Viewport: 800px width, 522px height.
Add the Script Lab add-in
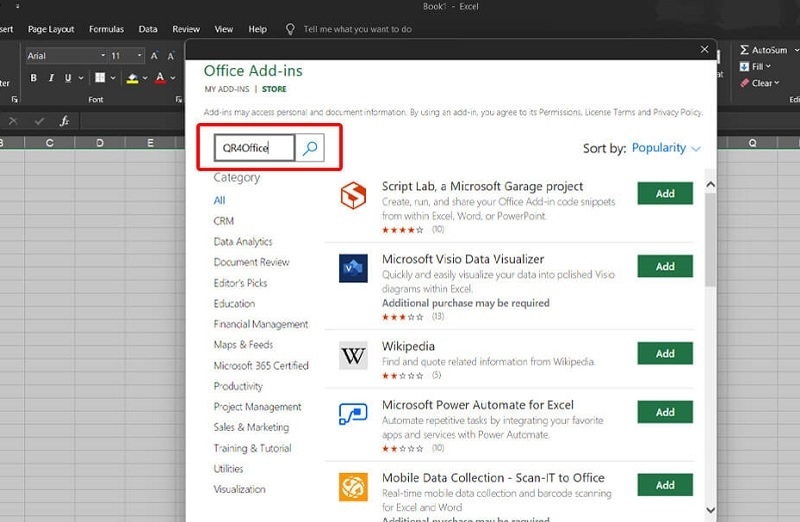[665, 194]
